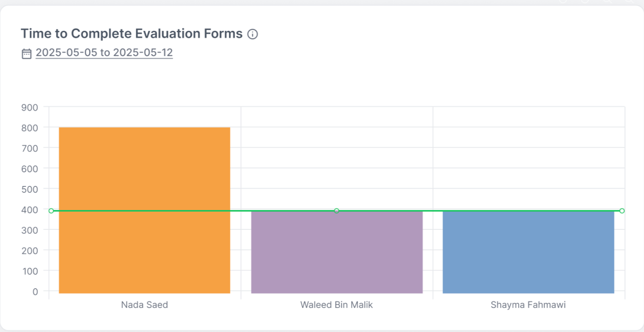
Task: Click the 200 y-axis label
Action: tap(30, 251)
